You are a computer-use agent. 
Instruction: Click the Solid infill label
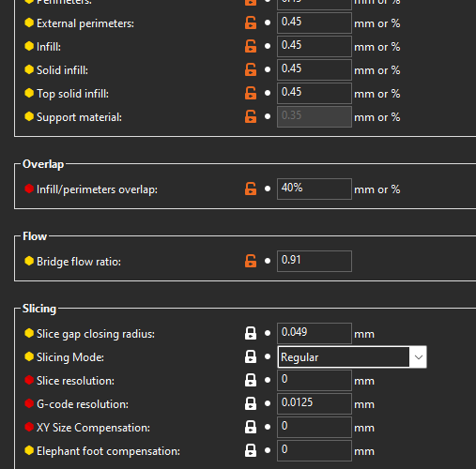pos(62,70)
